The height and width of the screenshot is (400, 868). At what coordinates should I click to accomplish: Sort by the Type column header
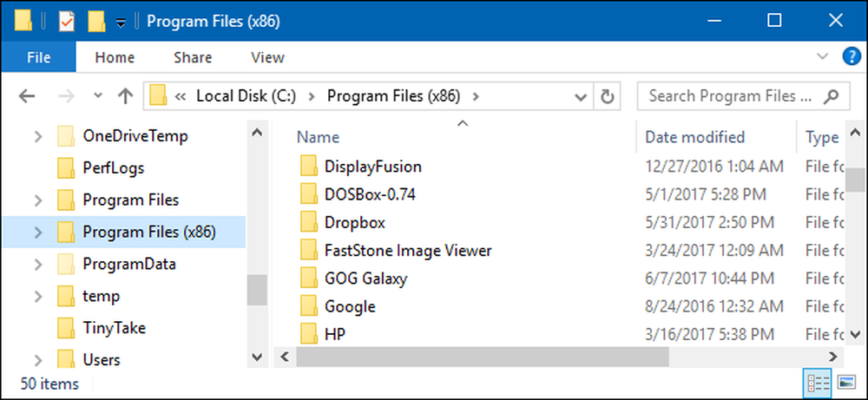click(821, 136)
